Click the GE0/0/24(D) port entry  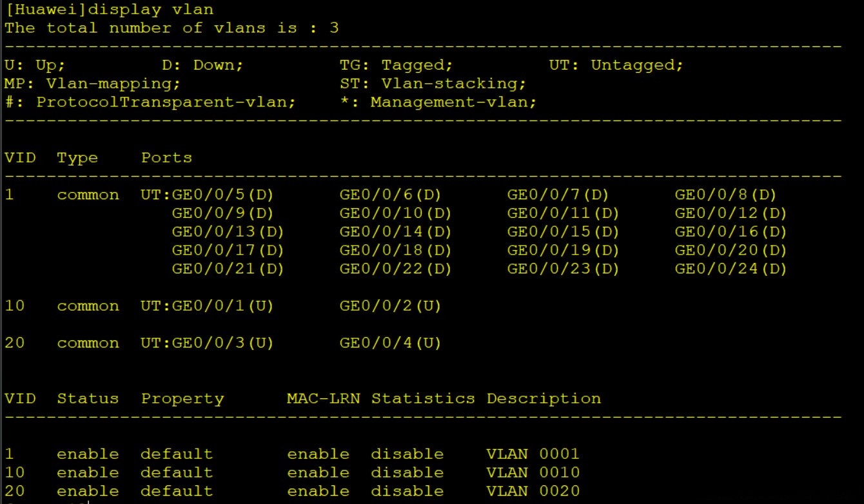coord(731,269)
